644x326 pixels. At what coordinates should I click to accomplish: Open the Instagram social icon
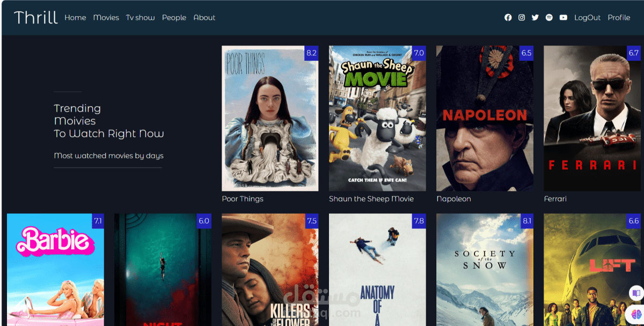522,18
